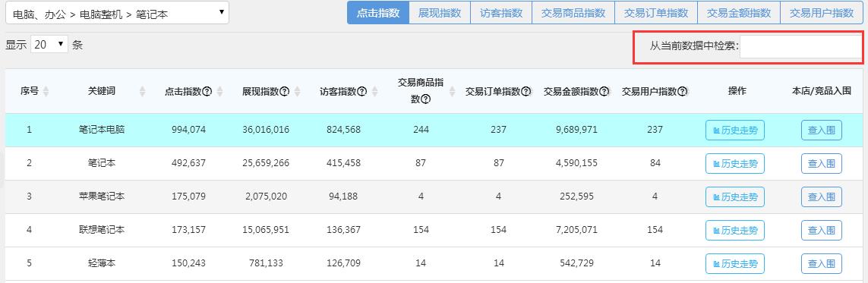Click 查入围 for 苹果笔记本 row
This screenshot has height=283, width=868.
click(x=822, y=197)
